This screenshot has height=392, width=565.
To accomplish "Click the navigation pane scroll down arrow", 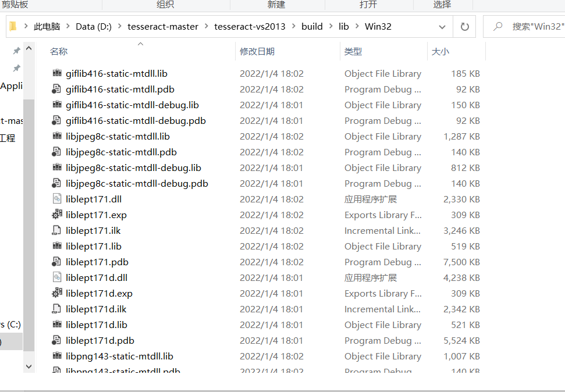I will pos(29,366).
